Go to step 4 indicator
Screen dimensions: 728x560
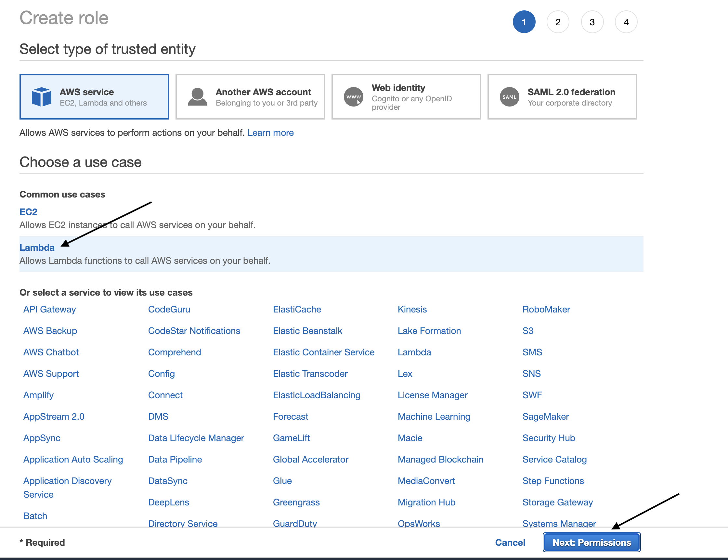(626, 22)
